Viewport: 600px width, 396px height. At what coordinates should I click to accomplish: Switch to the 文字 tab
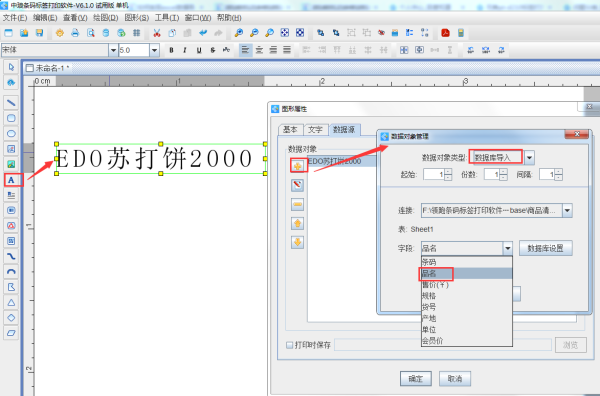tap(315, 130)
